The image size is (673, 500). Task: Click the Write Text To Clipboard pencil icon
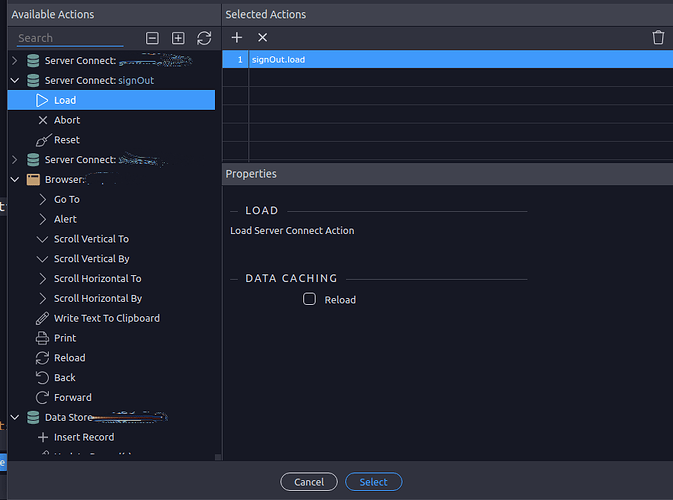click(42, 318)
